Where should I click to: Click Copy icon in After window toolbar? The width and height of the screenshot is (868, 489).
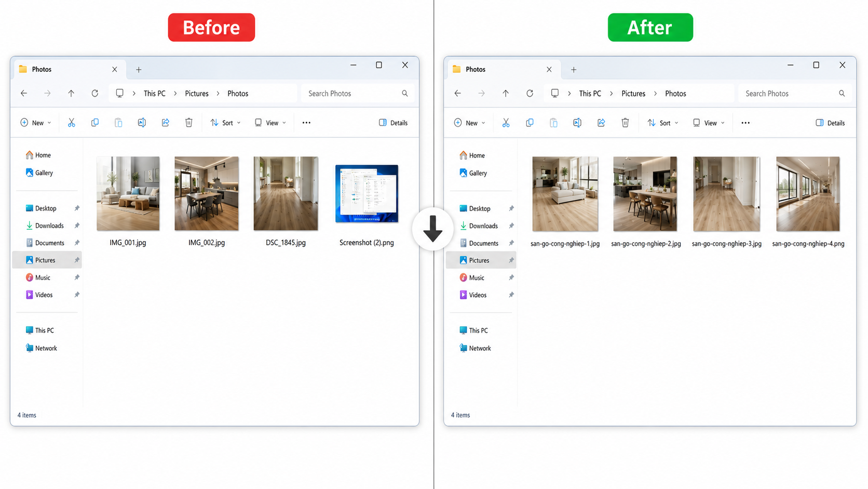(x=530, y=123)
